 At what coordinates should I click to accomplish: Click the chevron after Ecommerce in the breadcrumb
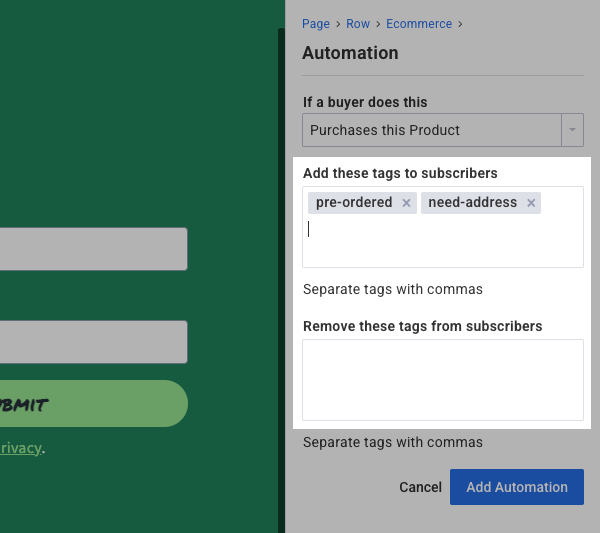[x=460, y=24]
